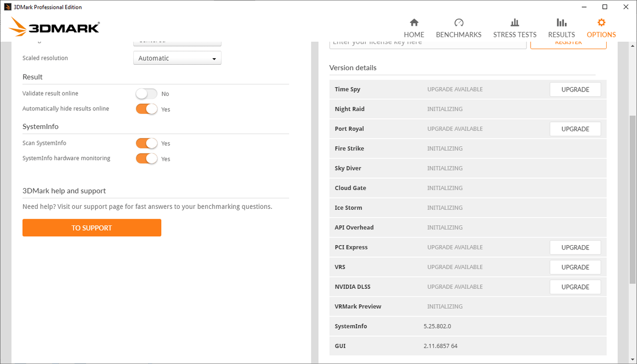Upgrade the Time Spy benchmark
This screenshot has width=637, height=364.
tap(575, 90)
